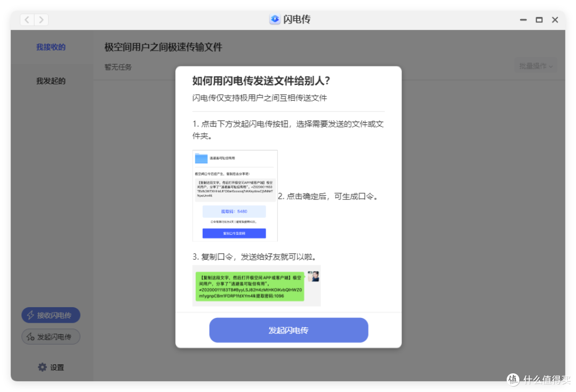Click the 设置 label in the sidebar

tap(57, 367)
